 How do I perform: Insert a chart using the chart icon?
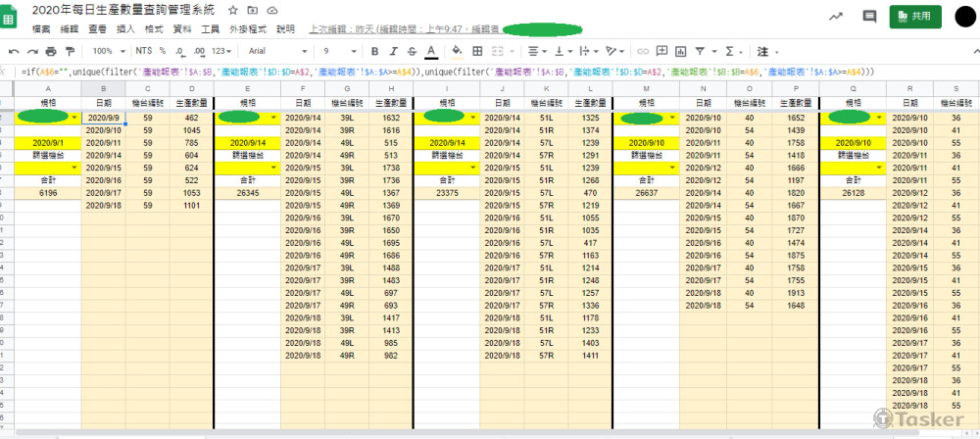(x=679, y=50)
